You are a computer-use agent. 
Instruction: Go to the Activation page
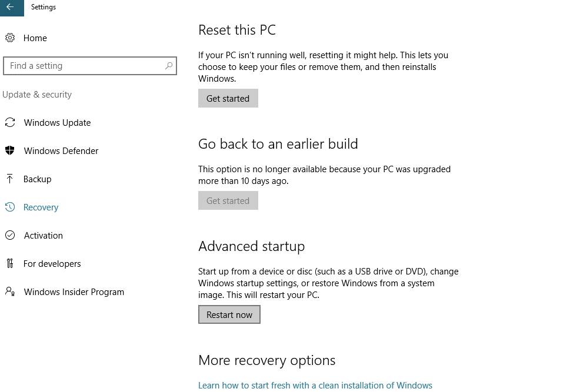[x=43, y=236]
